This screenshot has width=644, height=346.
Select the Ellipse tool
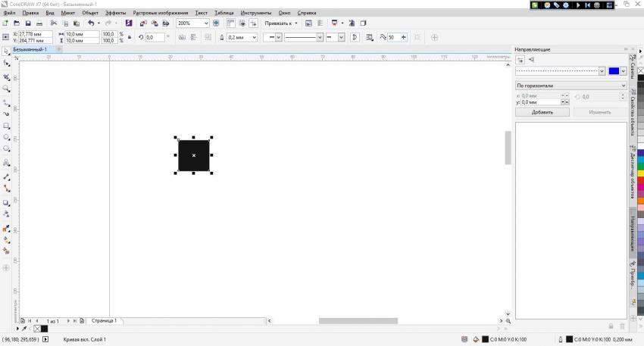(x=7, y=138)
